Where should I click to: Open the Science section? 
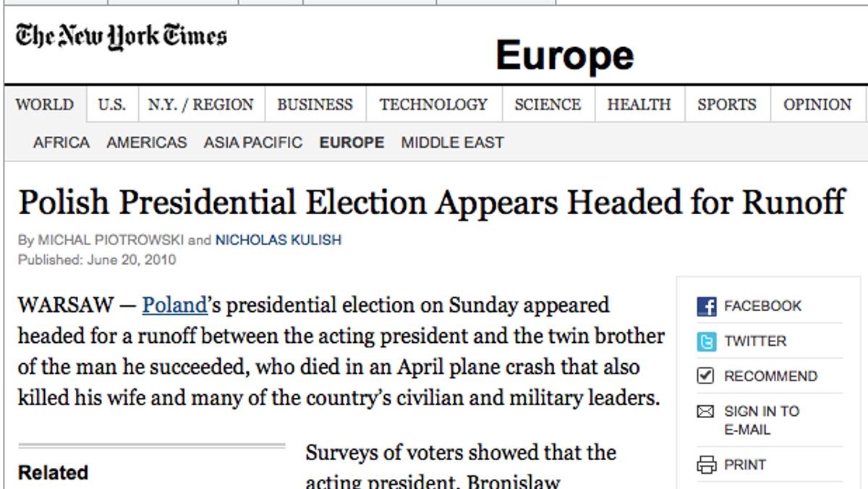tap(548, 104)
